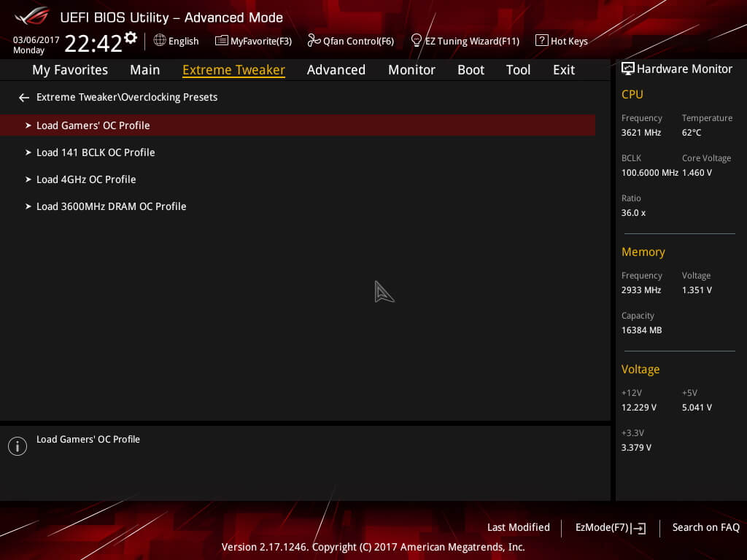
Task: Launch Qfan Control fan icon
Action: click(314, 41)
